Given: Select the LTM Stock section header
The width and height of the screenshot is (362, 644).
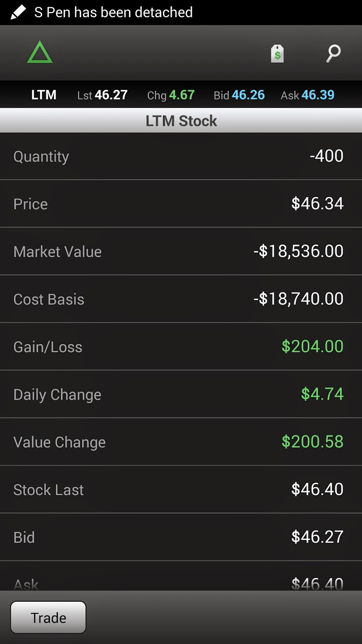Looking at the screenshot, I should [x=181, y=121].
